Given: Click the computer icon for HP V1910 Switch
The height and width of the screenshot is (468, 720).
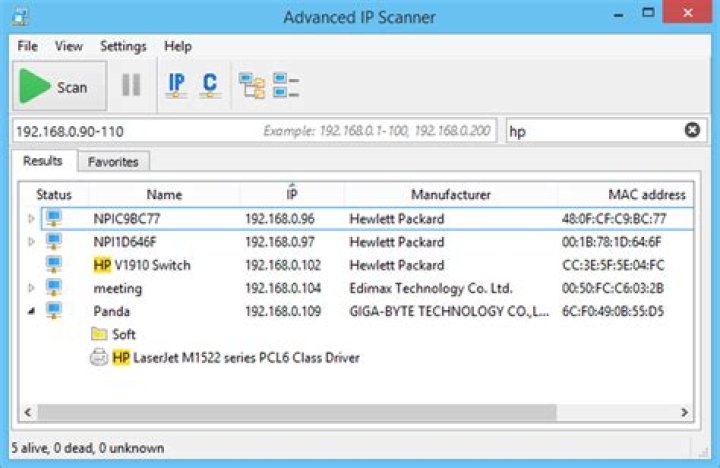Looking at the screenshot, I should pos(54,265).
